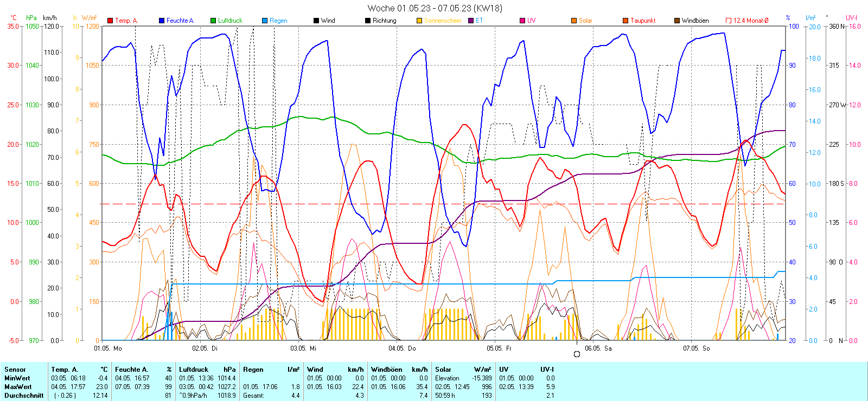This screenshot has width=868, height=401.
Task: Click the magenta UV legend swatch
Action: [x=522, y=21]
